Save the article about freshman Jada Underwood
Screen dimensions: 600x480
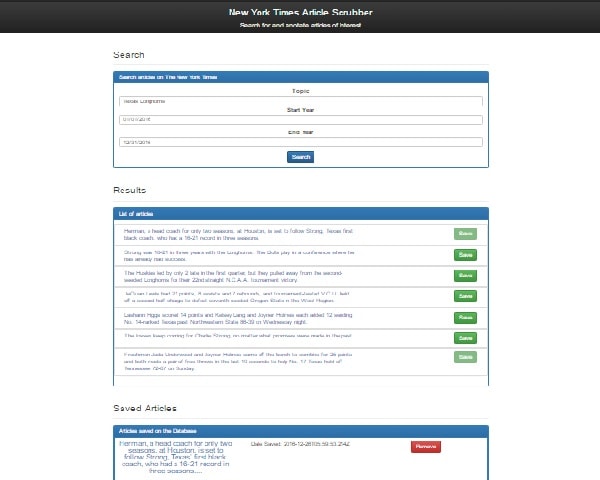(465, 357)
